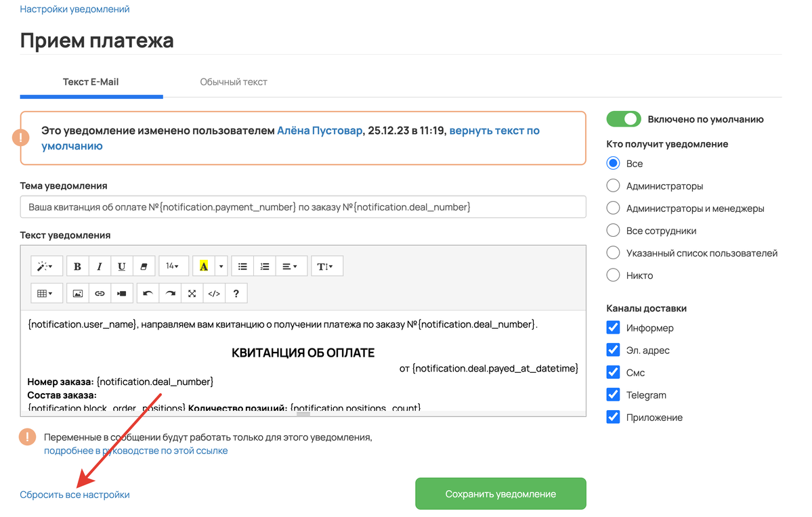Click inside the notification text editor body
The width and height of the screenshot is (812, 517).
(303, 361)
